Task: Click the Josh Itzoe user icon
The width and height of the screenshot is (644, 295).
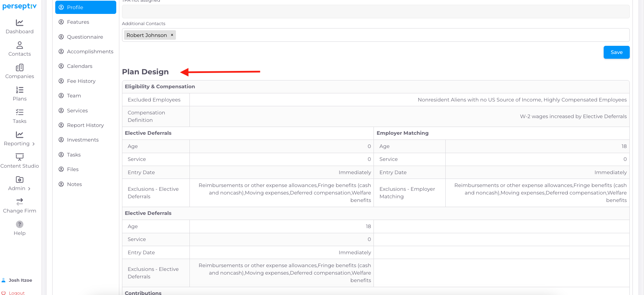Action: [4, 280]
